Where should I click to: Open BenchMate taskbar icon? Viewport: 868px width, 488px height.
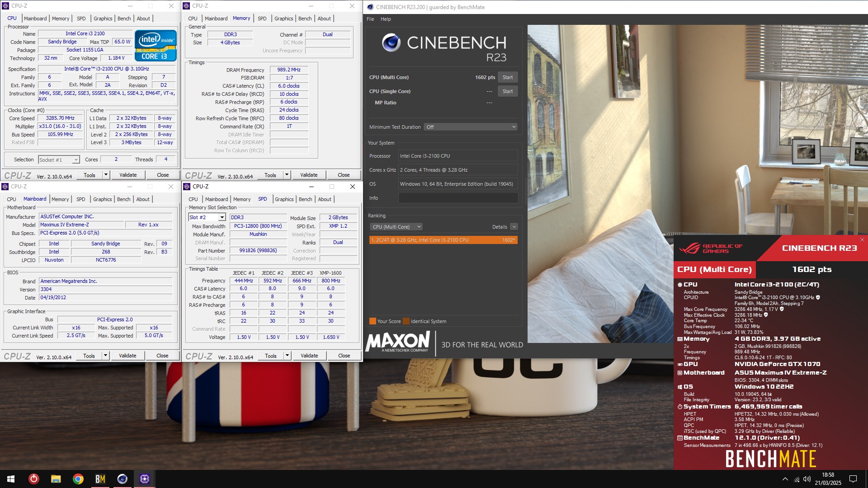[100, 479]
